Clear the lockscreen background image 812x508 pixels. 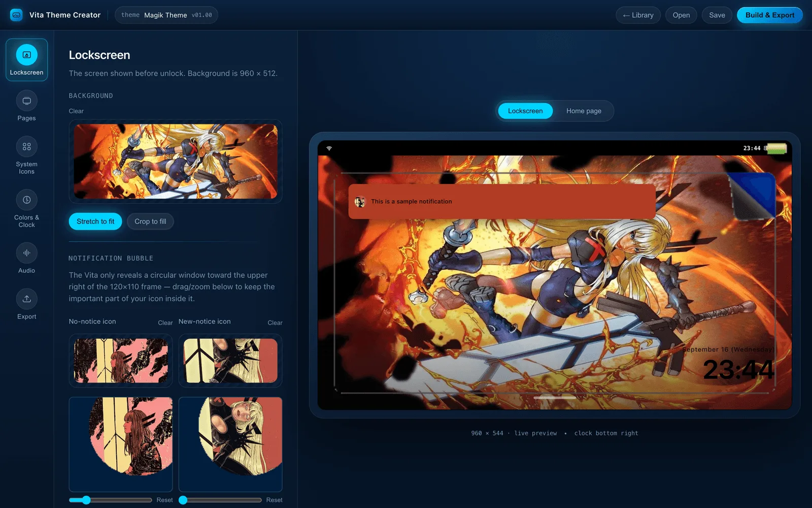point(76,111)
